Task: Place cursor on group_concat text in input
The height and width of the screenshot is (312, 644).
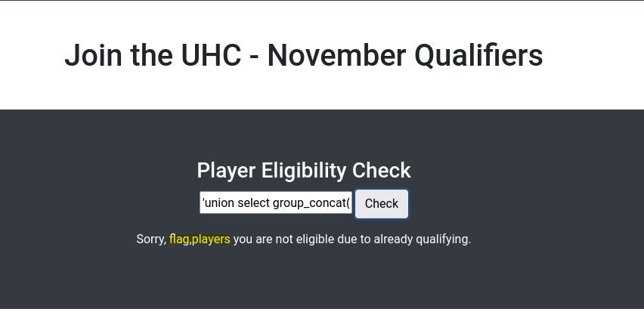Action: tap(311, 203)
